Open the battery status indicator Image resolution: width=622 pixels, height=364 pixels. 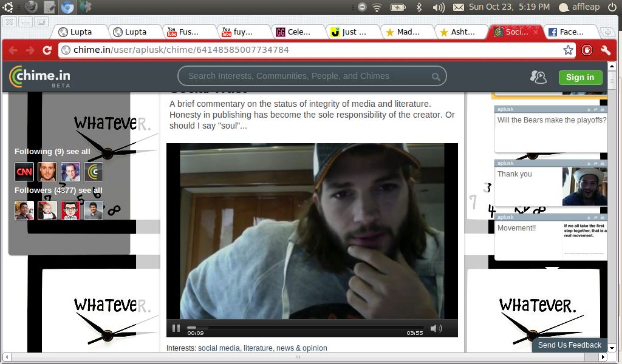[x=398, y=7]
